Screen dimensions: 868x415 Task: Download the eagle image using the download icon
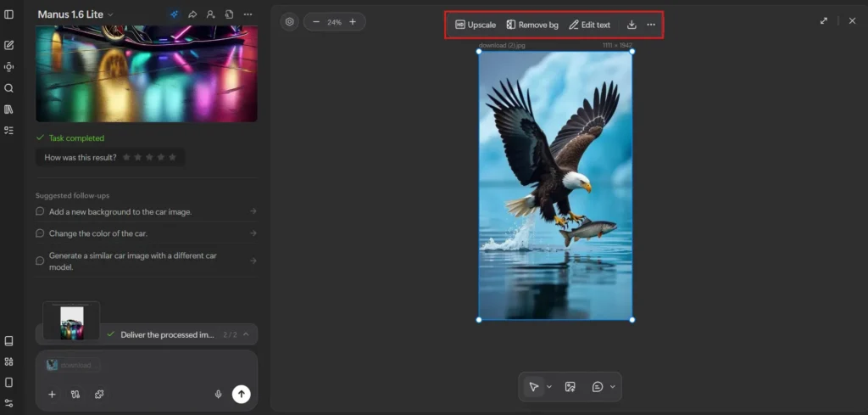click(632, 25)
